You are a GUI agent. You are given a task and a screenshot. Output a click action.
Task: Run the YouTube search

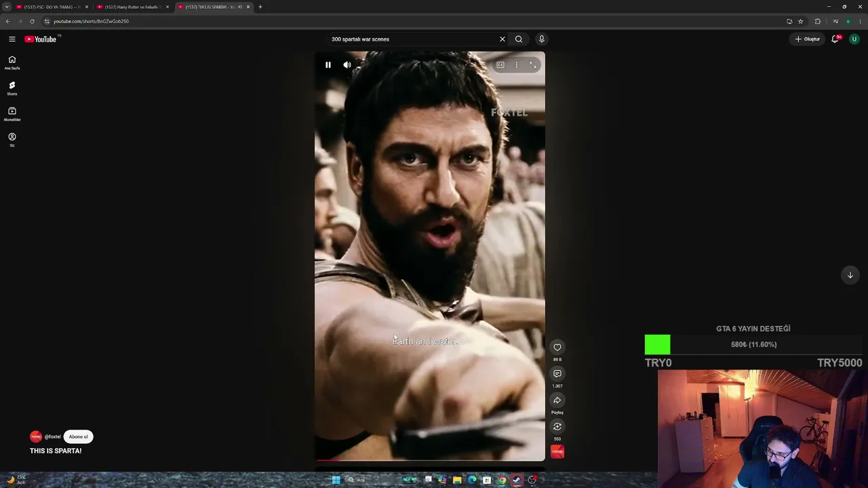[x=519, y=39]
